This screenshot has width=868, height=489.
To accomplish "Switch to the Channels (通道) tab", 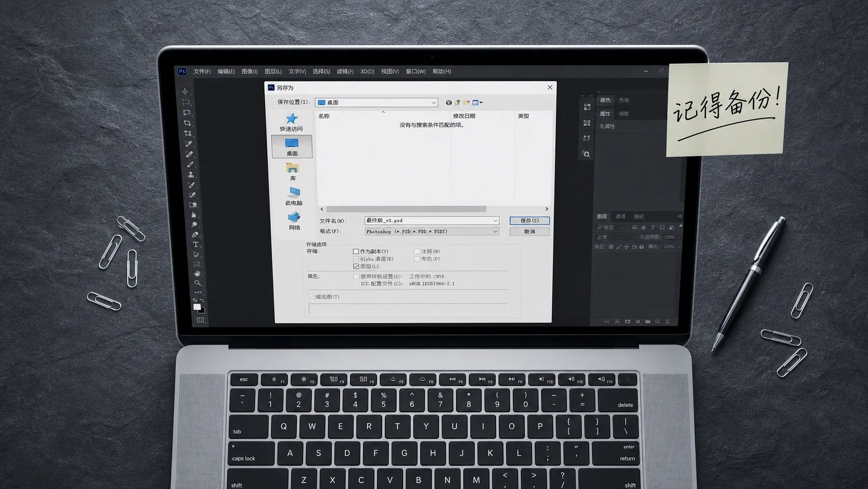I will (620, 217).
